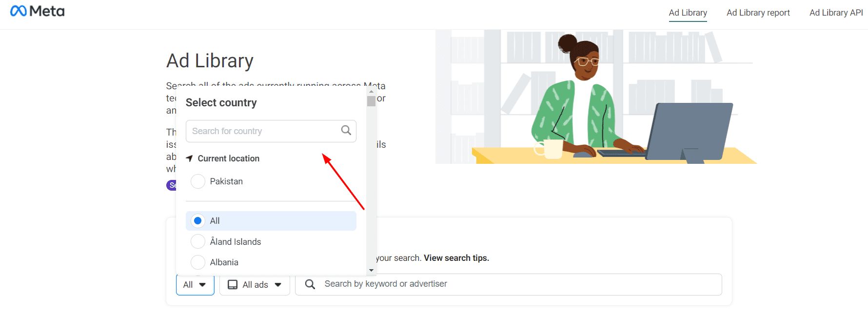Viewport: 868px width, 315px height.
Task: Select the All countries radio button
Action: [198, 221]
